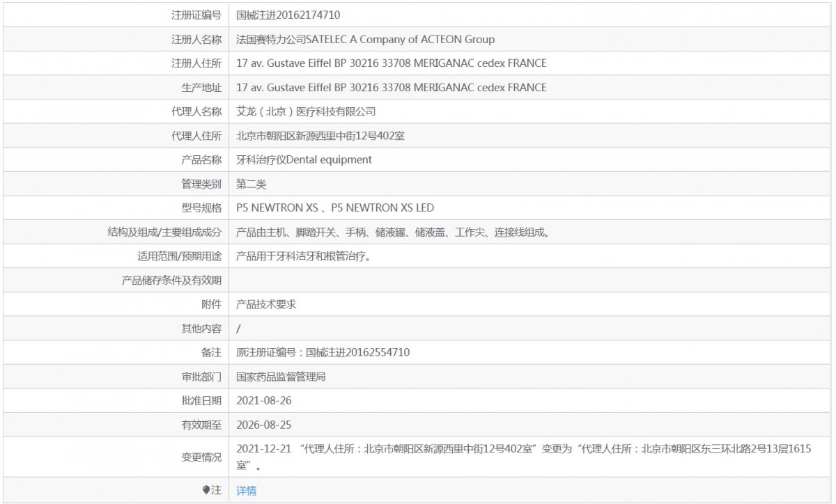
Task: Click the change record dated 2021-12-21
Action: (525, 456)
